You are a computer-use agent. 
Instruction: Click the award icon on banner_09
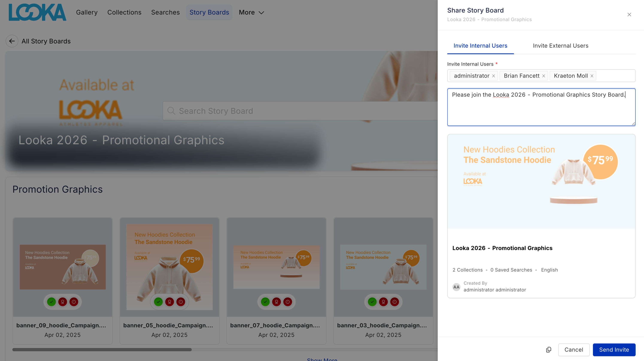pyautogui.click(x=62, y=302)
